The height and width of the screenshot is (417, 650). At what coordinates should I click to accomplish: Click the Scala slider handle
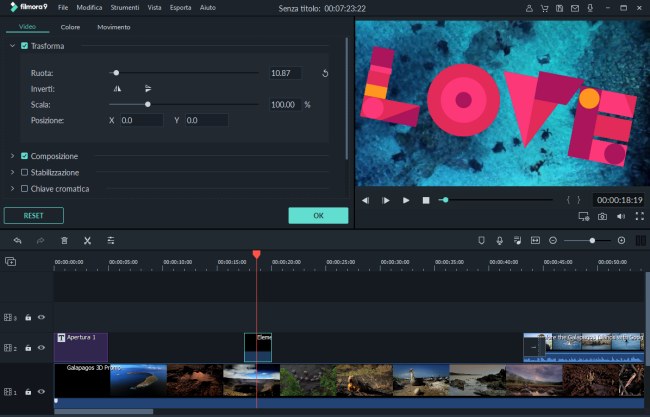tap(148, 104)
